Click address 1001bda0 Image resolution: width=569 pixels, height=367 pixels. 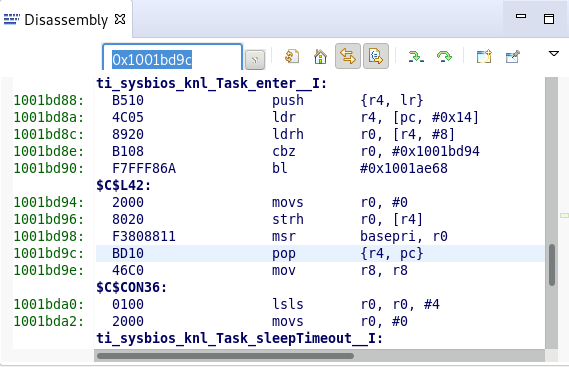tap(49, 304)
